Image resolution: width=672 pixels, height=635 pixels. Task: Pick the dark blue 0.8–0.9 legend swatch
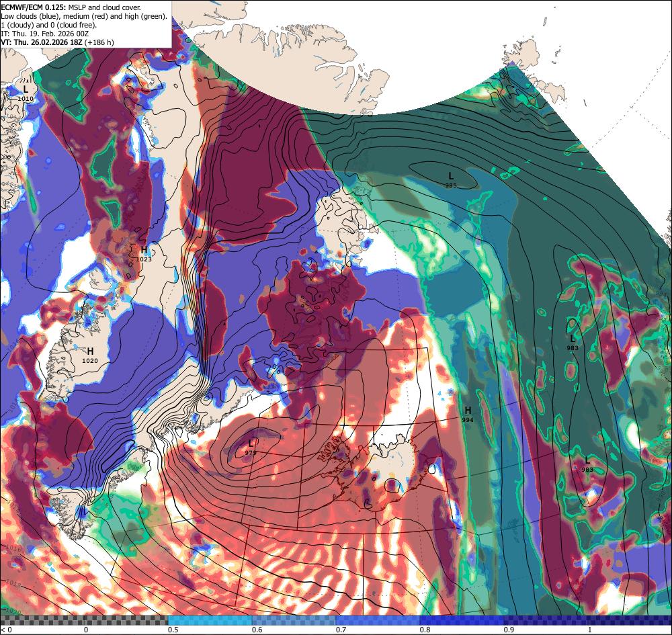(x=462, y=620)
